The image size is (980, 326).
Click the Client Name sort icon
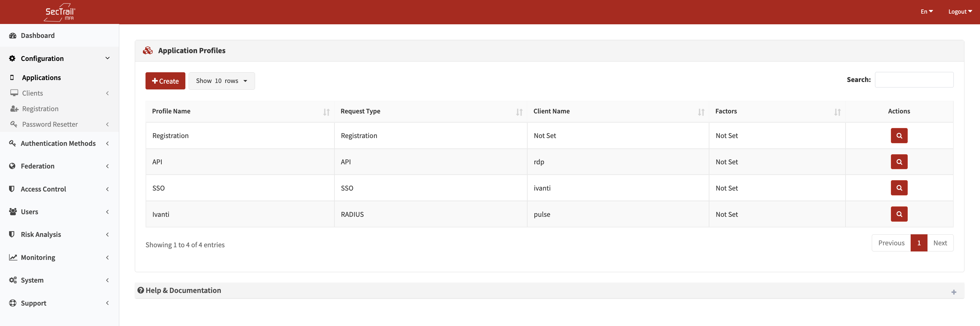[x=701, y=112]
